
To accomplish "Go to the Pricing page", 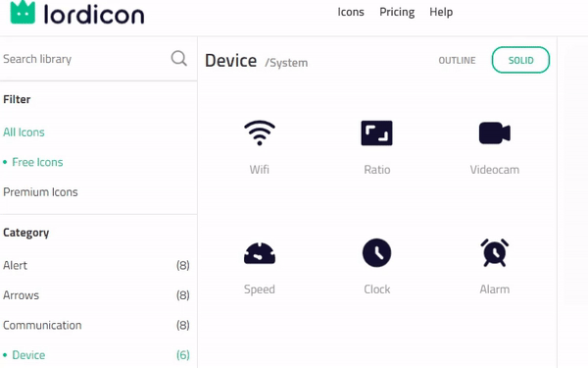I will point(397,12).
